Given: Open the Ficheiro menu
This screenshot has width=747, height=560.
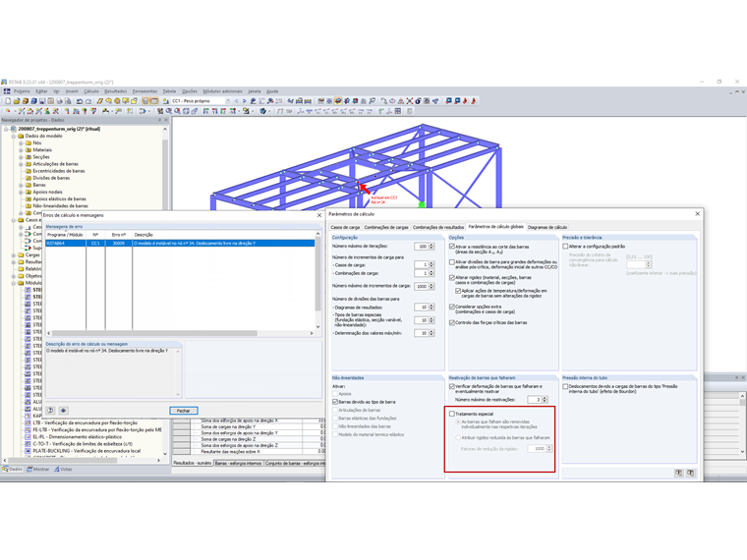Looking at the screenshot, I should click(x=22, y=91).
